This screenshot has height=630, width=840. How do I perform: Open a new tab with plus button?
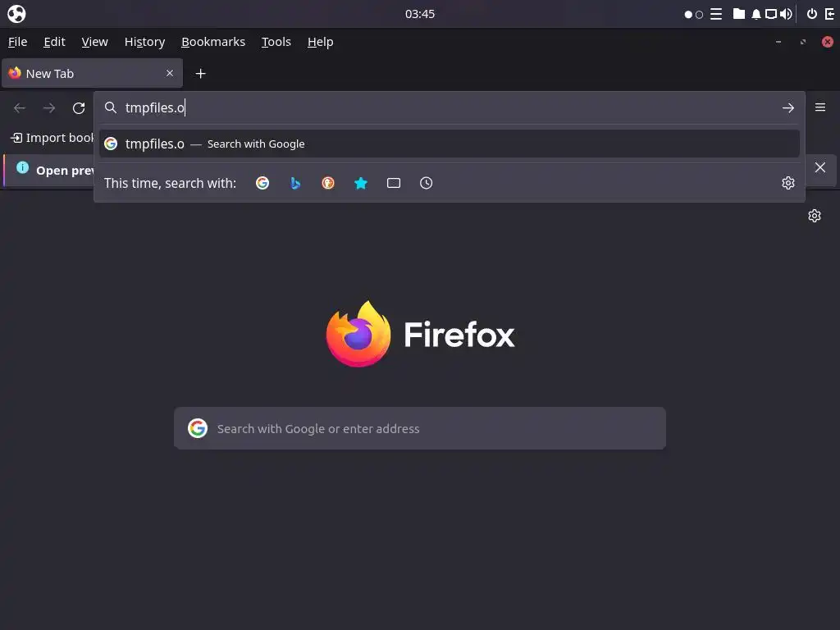pos(201,73)
